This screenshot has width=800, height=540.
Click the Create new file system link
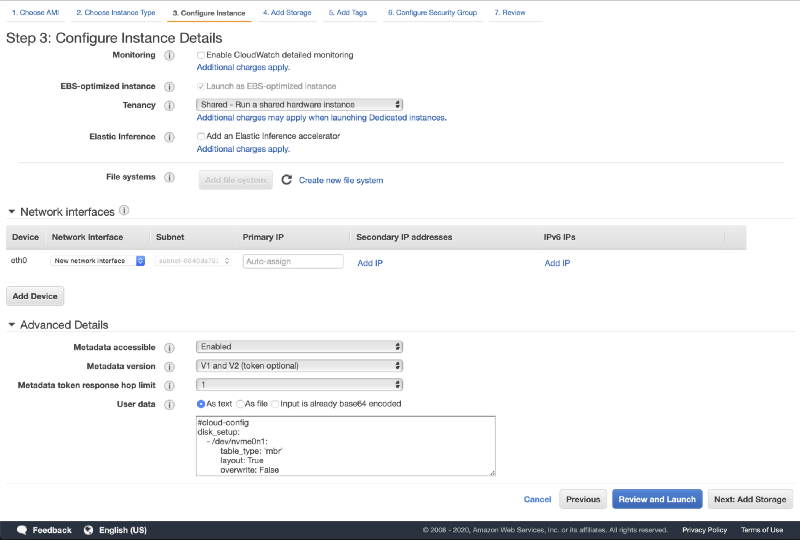click(340, 181)
